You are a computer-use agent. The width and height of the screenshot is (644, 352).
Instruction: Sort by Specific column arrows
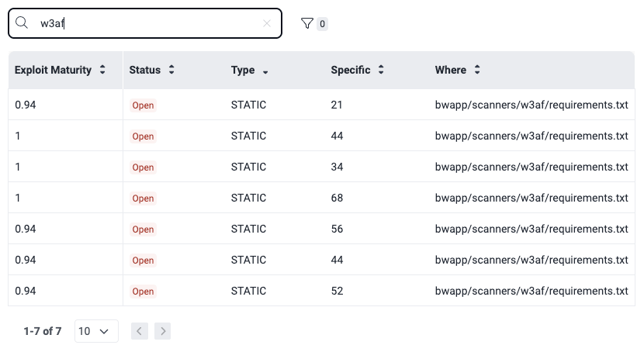[381, 70]
